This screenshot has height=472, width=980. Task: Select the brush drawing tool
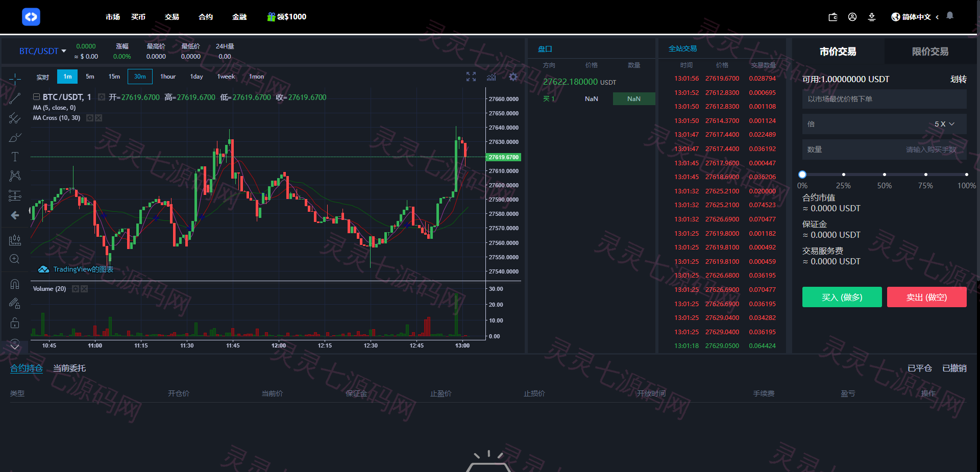pyautogui.click(x=15, y=137)
